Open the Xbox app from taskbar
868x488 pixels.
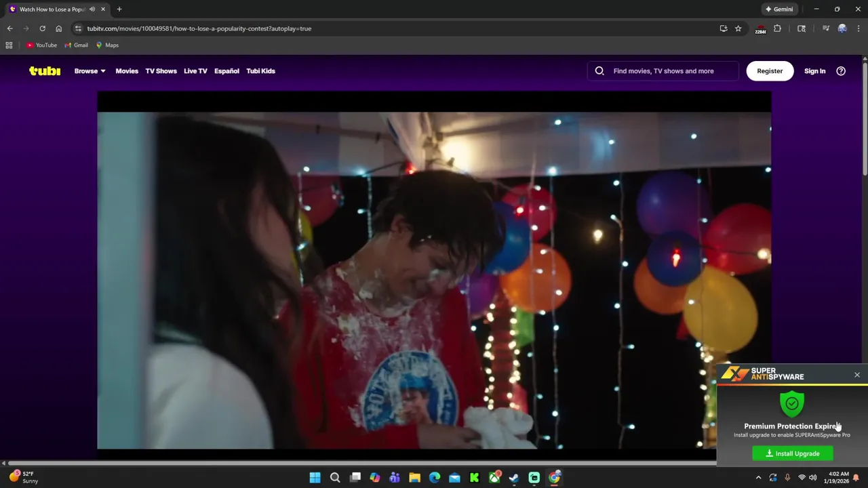494,478
